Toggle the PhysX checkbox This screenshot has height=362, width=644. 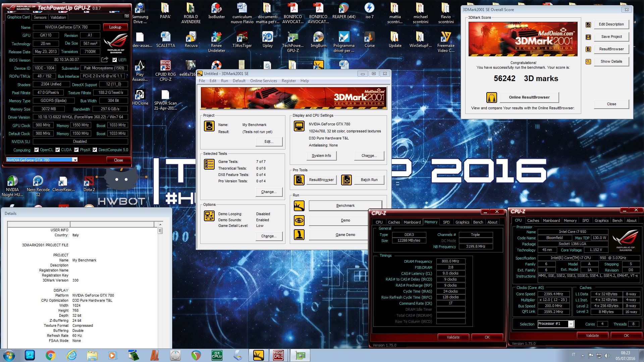(x=76, y=150)
